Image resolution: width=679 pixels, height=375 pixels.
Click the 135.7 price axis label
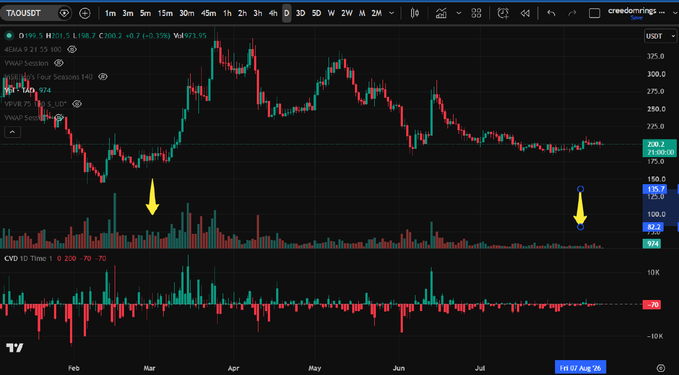(x=654, y=189)
